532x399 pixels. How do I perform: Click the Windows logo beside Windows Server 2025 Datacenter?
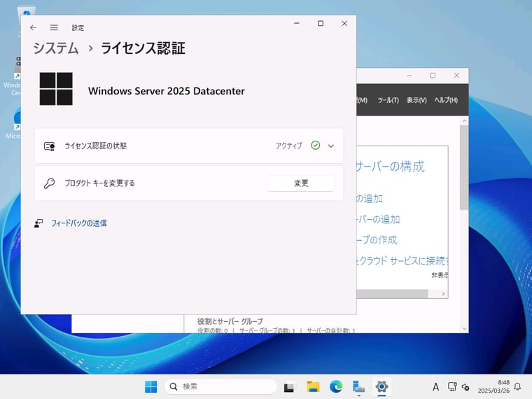pyautogui.click(x=56, y=89)
